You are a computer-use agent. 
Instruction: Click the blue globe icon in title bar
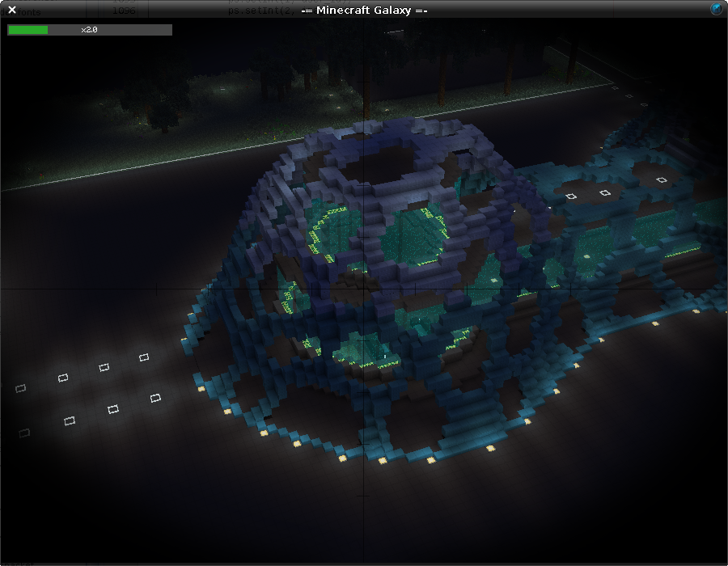(x=717, y=9)
